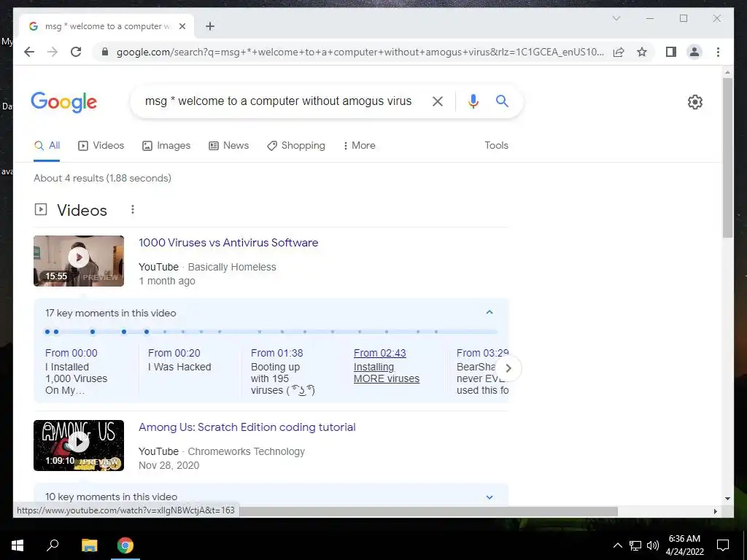Switch to the News tab

228,146
